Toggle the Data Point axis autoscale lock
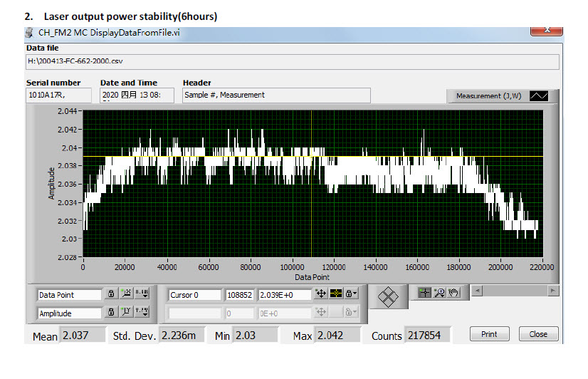The width and height of the screenshot is (588, 379). (111, 294)
